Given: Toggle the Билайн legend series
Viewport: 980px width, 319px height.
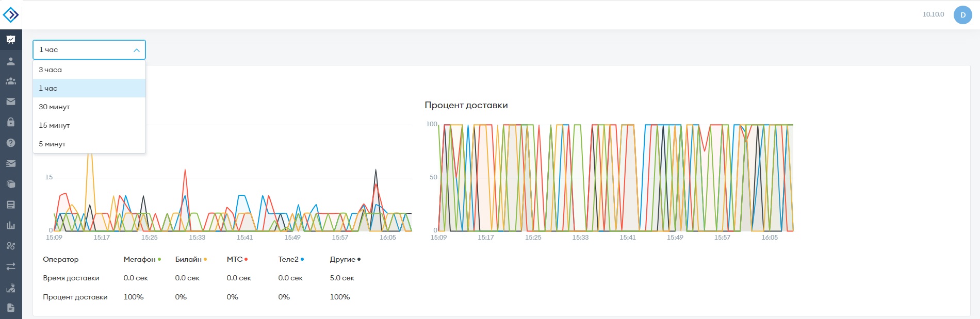Looking at the screenshot, I should (x=191, y=259).
